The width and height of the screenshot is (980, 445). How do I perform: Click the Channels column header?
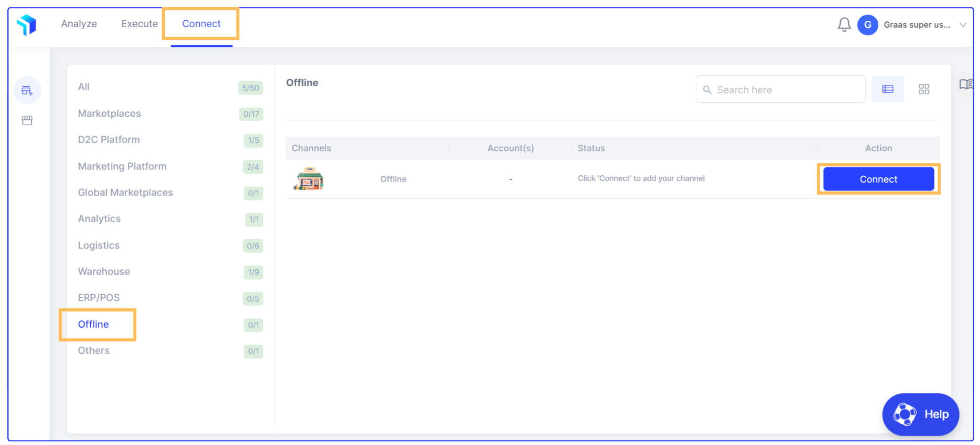click(311, 148)
